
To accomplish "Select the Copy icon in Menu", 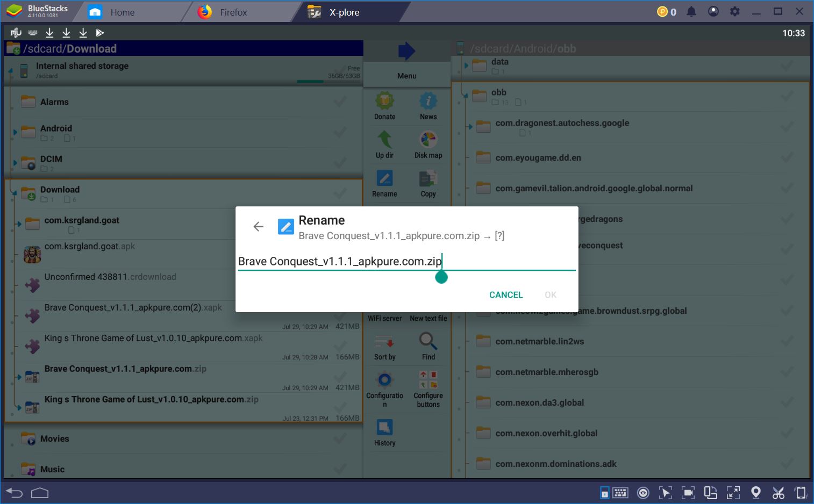I will pos(428,178).
